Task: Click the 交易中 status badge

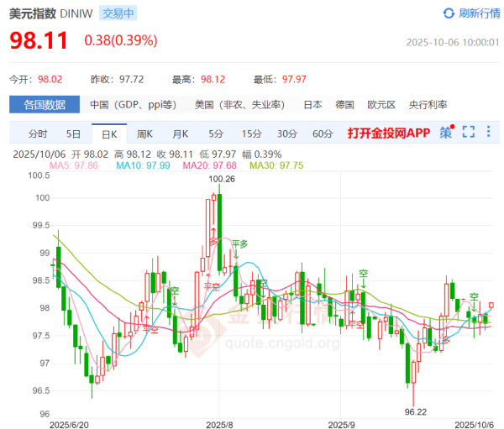Action: click(x=118, y=13)
